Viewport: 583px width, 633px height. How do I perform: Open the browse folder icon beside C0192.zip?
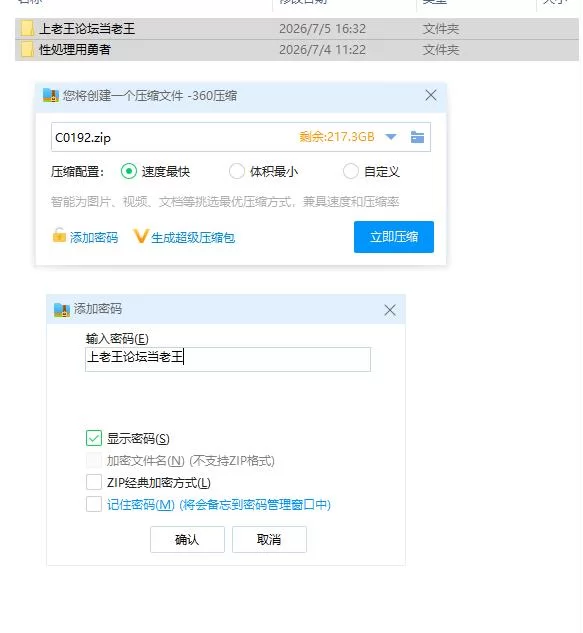[x=417, y=137]
